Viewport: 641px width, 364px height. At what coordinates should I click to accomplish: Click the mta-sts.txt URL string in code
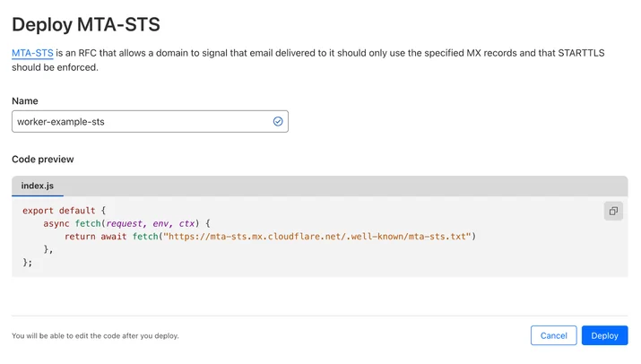pyautogui.click(x=316, y=237)
